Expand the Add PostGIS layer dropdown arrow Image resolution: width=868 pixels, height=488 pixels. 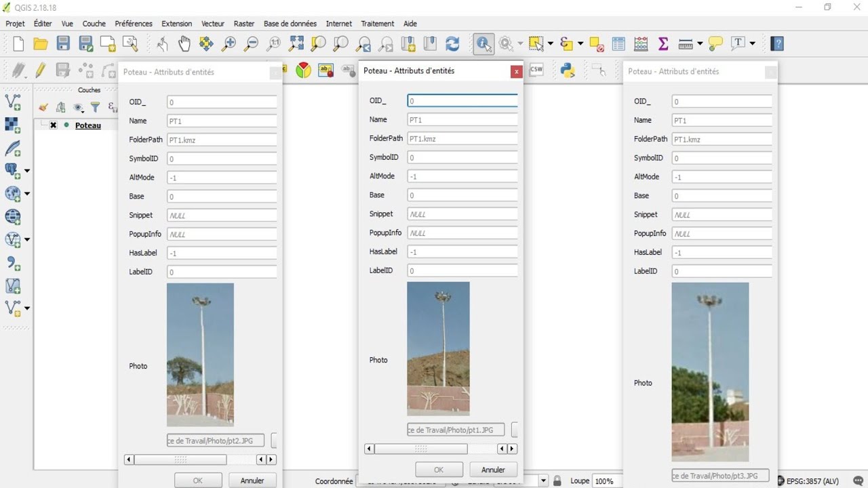click(x=27, y=171)
